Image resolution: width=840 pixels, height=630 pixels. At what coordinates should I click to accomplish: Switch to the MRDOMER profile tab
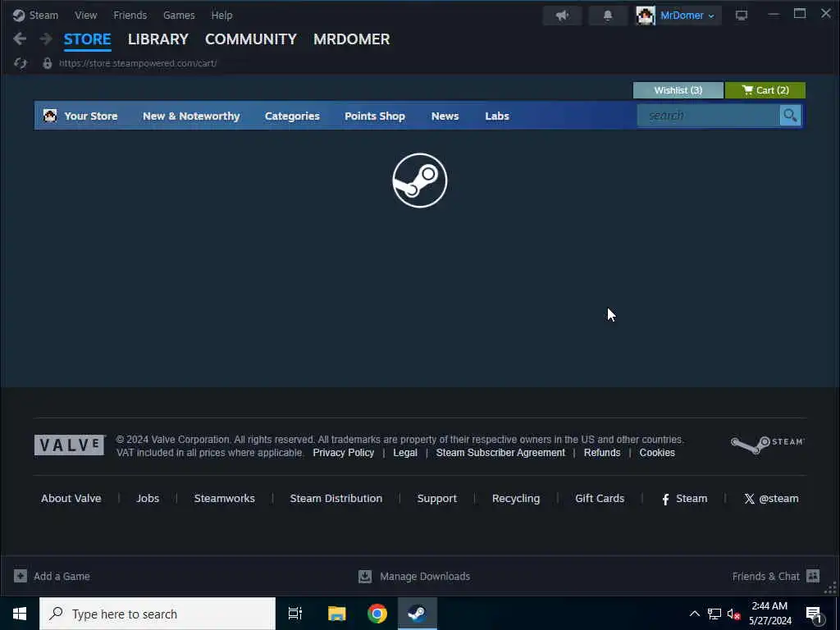click(x=351, y=39)
